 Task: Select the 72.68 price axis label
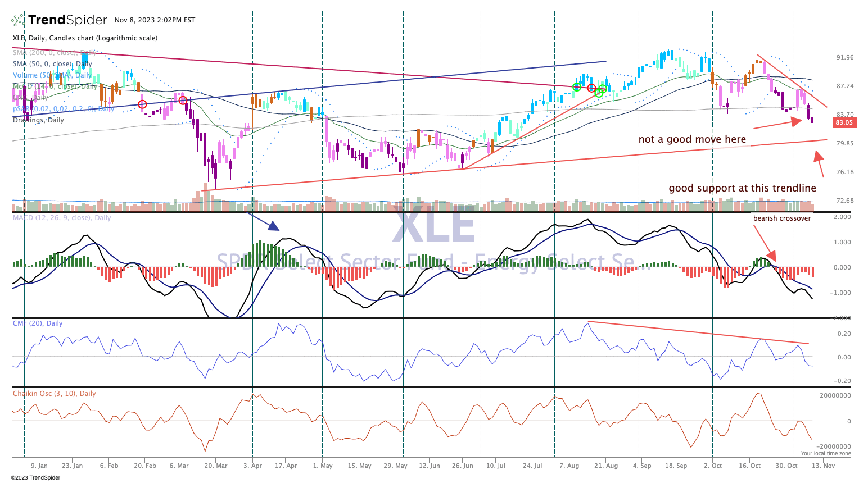coord(845,201)
